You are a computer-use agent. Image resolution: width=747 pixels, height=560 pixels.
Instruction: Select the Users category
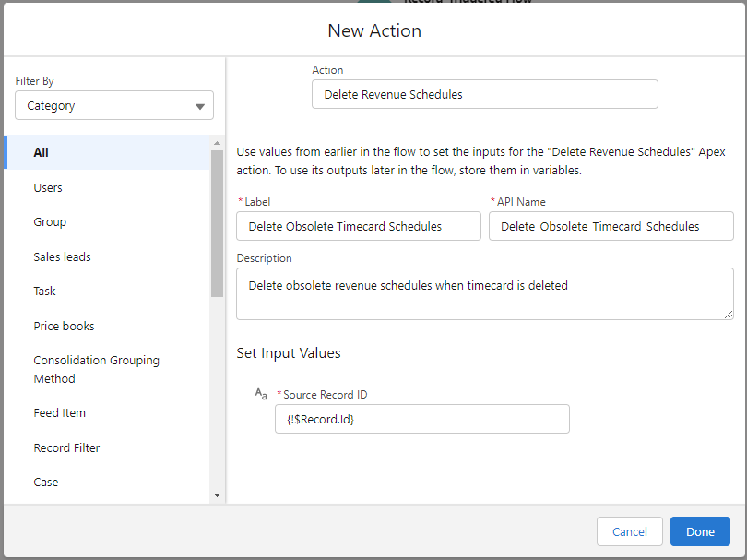tap(48, 187)
